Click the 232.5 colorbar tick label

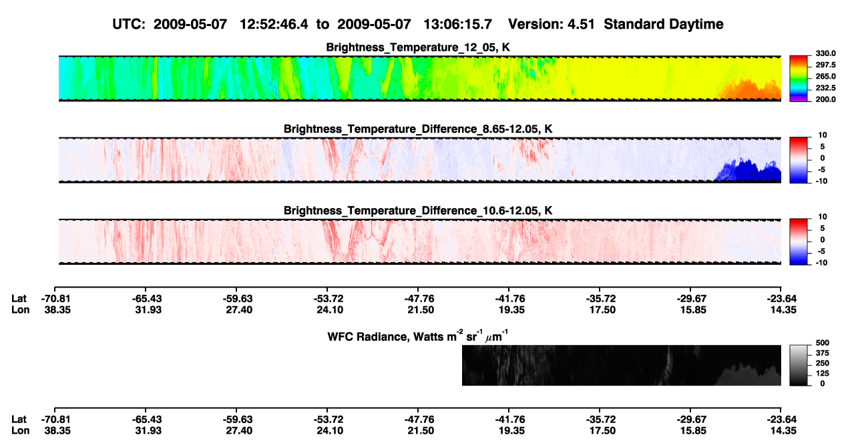pyautogui.click(x=826, y=87)
